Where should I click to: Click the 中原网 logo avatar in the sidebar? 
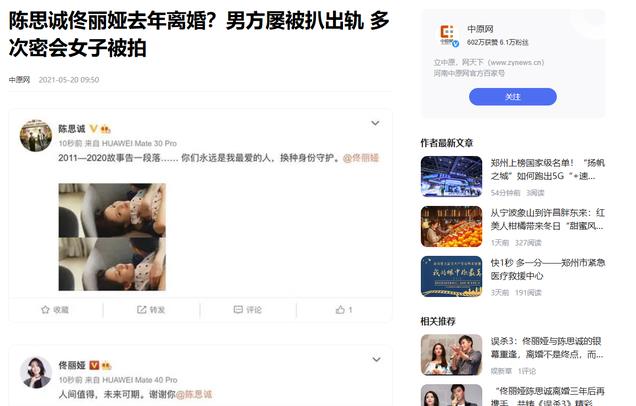[448, 35]
